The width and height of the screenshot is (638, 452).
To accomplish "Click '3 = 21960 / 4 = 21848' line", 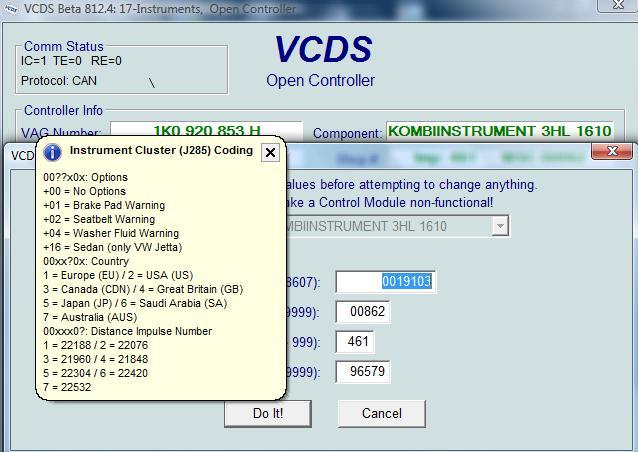I will [96, 359].
